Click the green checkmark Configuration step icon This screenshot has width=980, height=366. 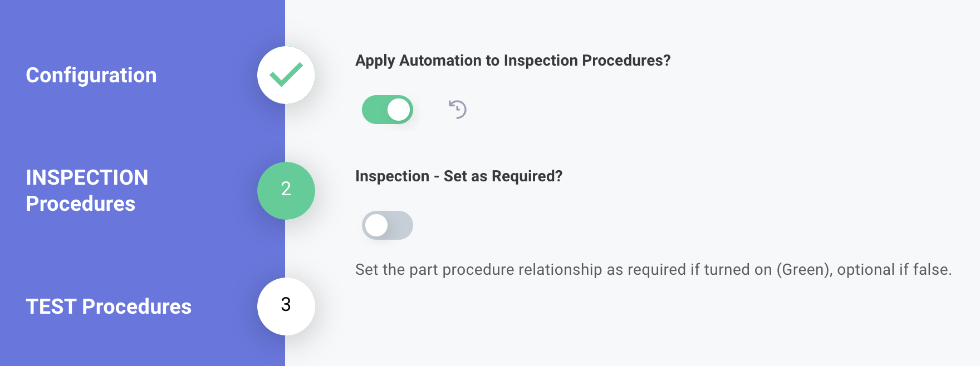[286, 75]
